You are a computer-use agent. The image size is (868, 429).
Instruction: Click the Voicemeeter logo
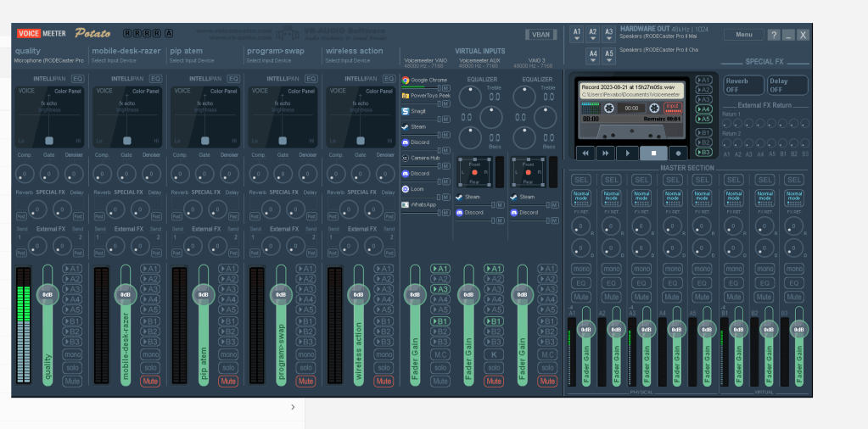tap(41, 33)
